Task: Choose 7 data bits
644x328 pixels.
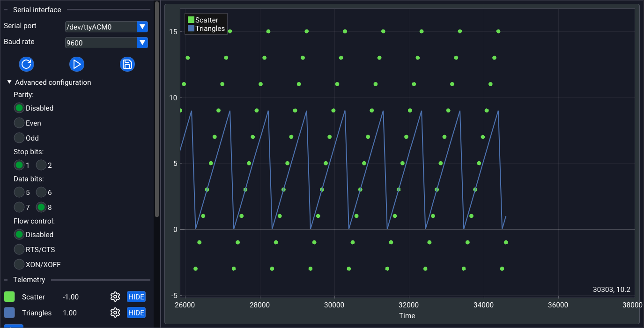Action: click(19, 207)
